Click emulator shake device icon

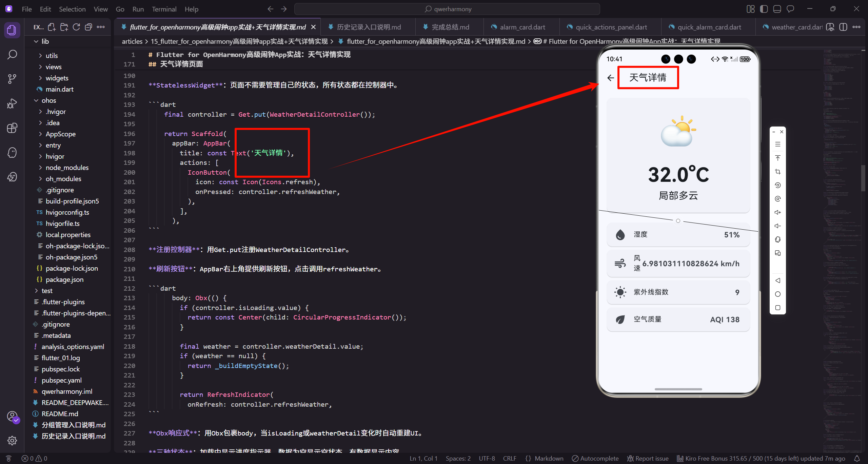[x=778, y=239]
